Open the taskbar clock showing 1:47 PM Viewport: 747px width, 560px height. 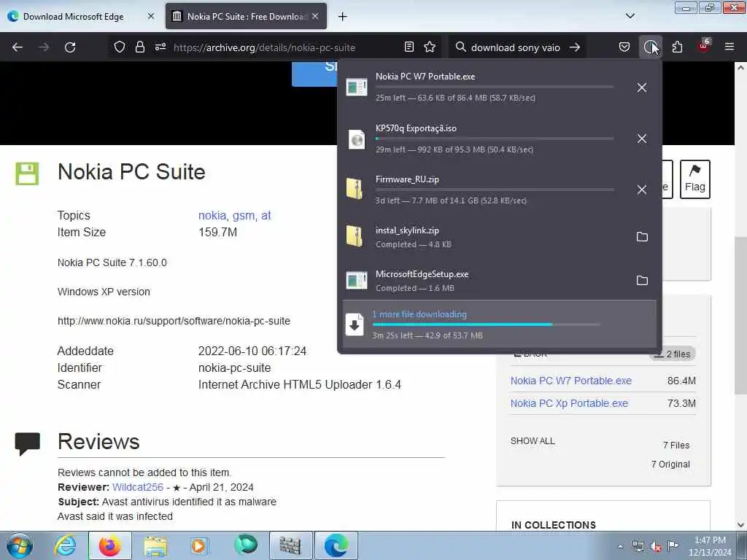[x=710, y=546]
